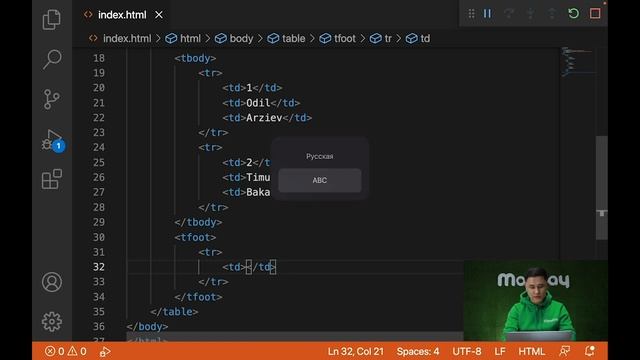The image size is (640, 360).
Task: Stop the debug session
Action: tap(595, 13)
